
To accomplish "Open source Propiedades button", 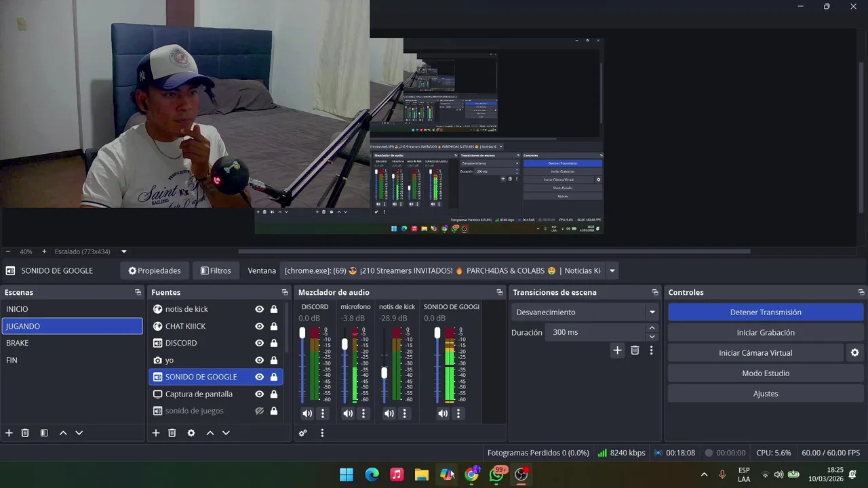I will point(155,270).
